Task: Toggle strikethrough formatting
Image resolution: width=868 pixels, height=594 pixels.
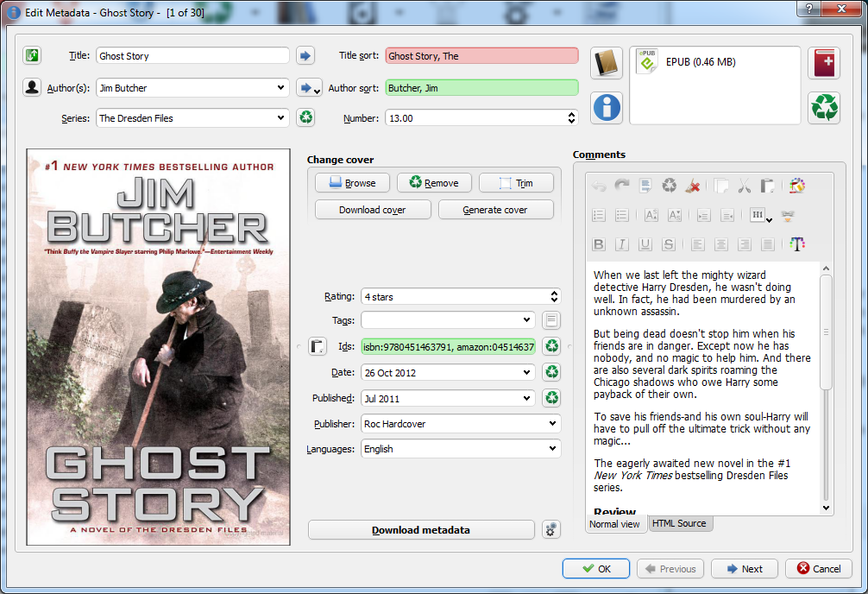Action: click(x=668, y=244)
